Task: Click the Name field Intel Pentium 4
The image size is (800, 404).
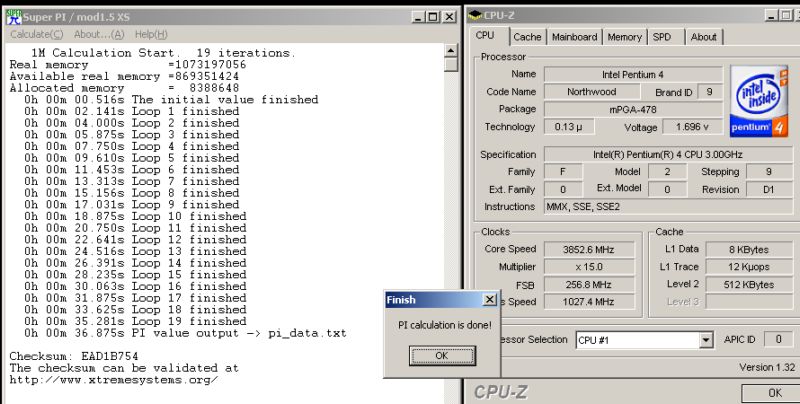Action: click(x=633, y=74)
